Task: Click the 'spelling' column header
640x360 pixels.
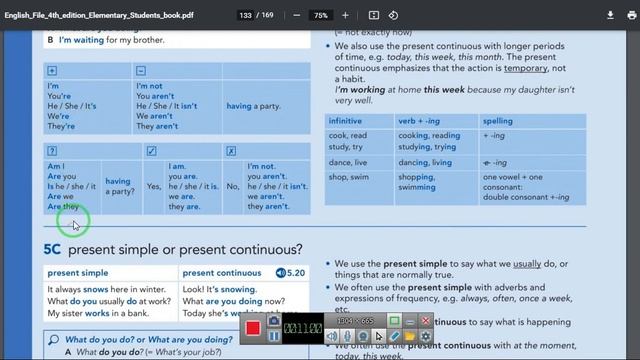Action: tap(498, 121)
